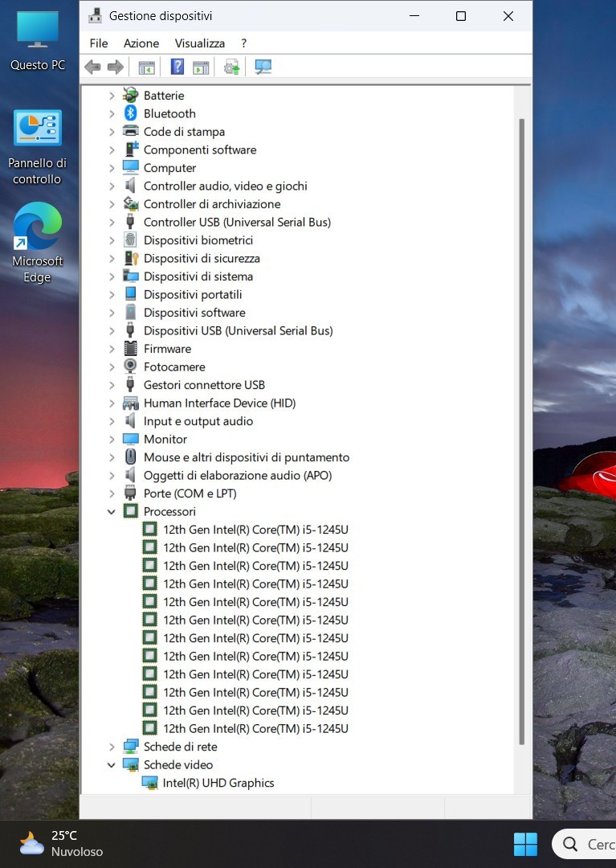Open the Windows Start button
This screenshot has width=616, height=868.
pos(525,844)
